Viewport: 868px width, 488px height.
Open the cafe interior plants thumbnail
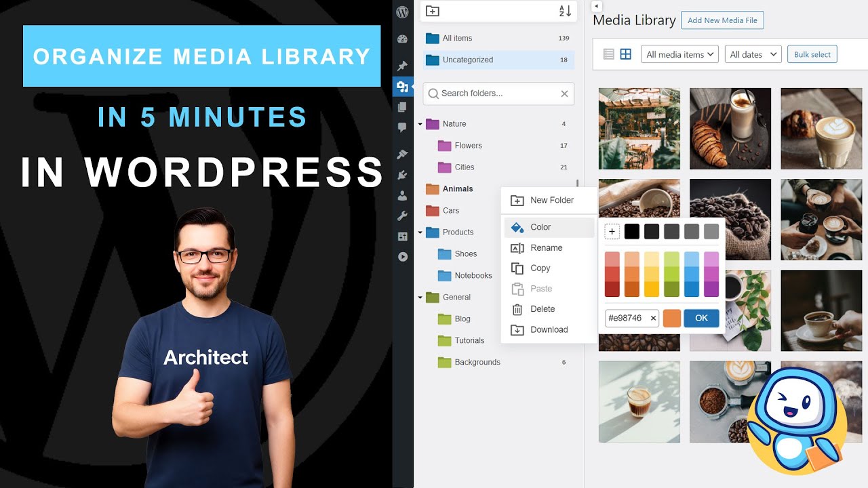(x=639, y=129)
